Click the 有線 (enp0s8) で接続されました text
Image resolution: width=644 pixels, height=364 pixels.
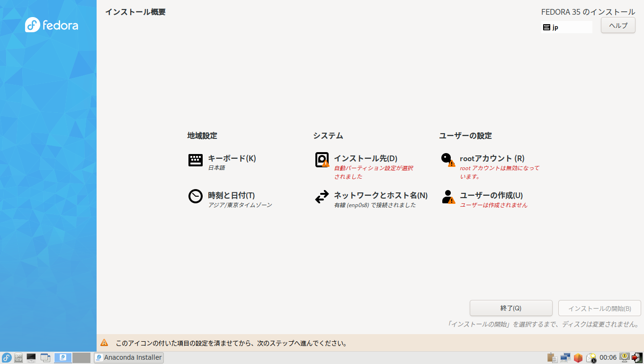[375, 205]
